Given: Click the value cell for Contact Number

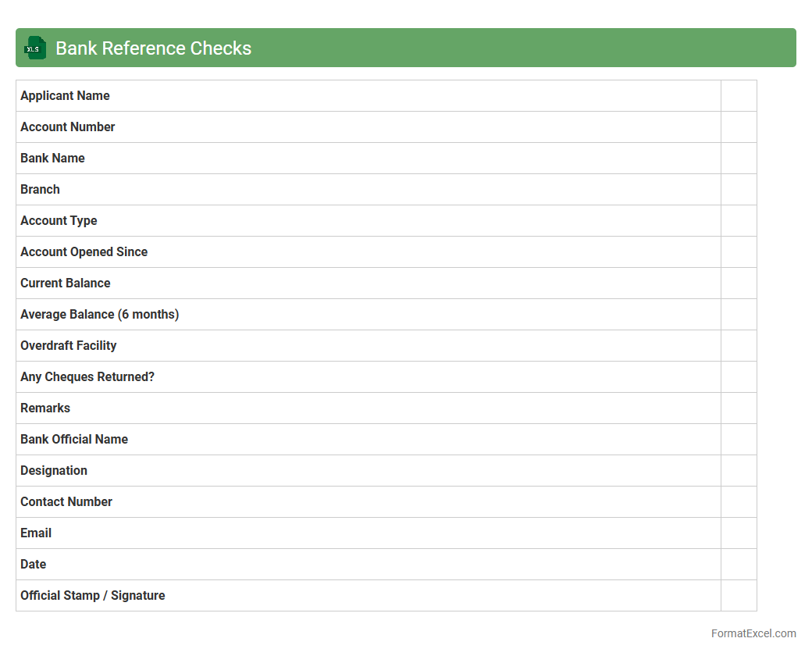Looking at the screenshot, I should point(739,501).
